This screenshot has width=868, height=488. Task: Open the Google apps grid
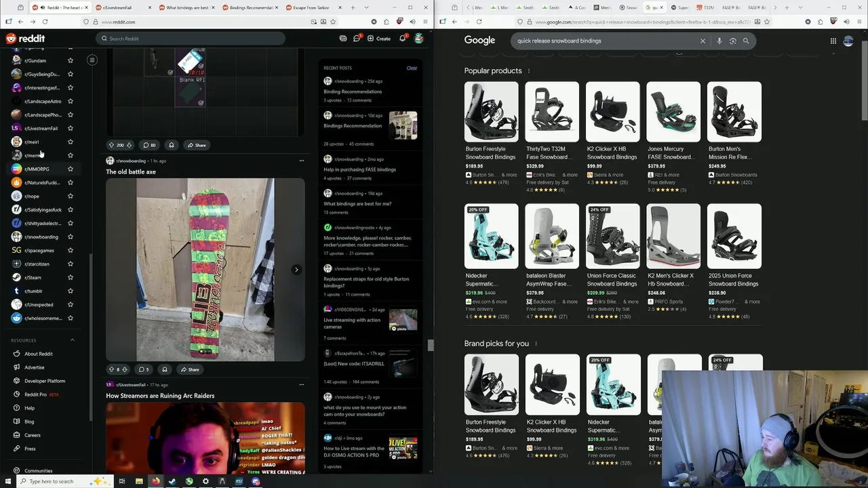(833, 41)
